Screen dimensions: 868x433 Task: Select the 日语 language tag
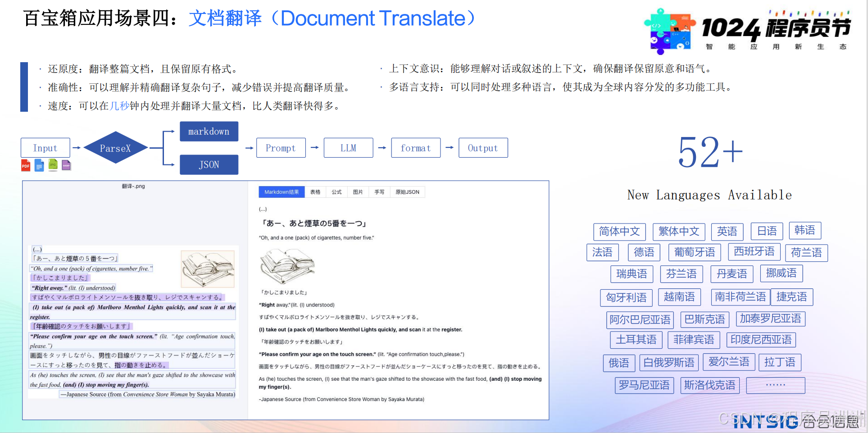(x=767, y=231)
